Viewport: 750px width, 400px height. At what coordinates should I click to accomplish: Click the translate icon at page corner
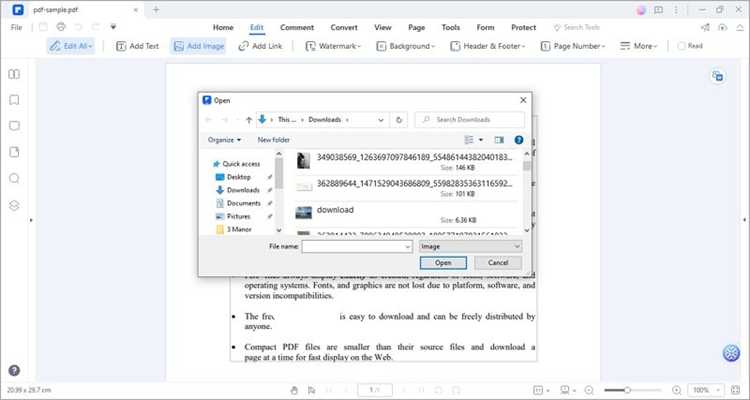pyautogui.click(x=717, y=76)
